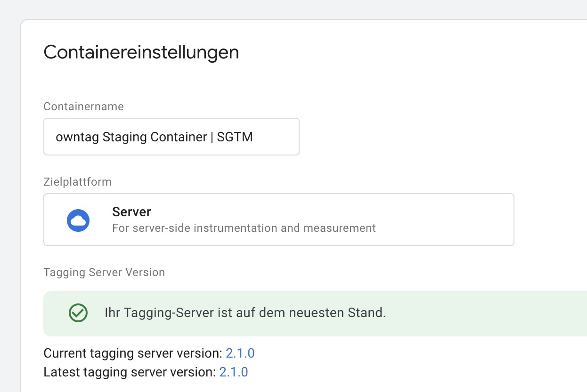The width and height of the screenshot is (587, 392).
Task: Open the current tagging server version 2.1.0 link
Action: [240, 353]
